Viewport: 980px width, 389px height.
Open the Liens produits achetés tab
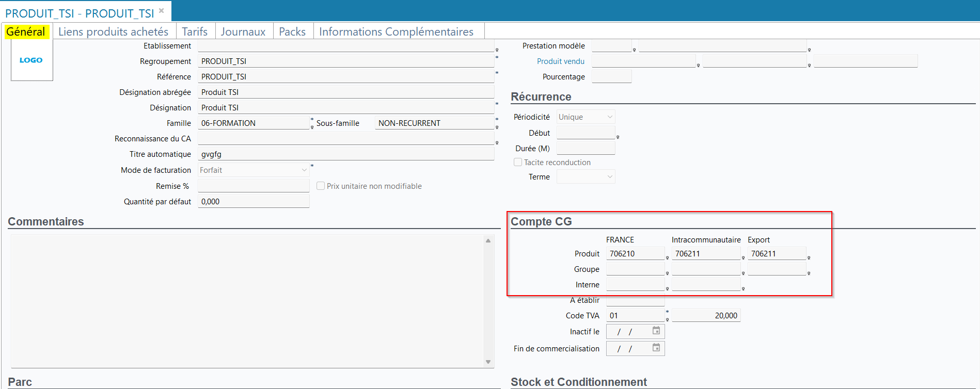(114, 31)
